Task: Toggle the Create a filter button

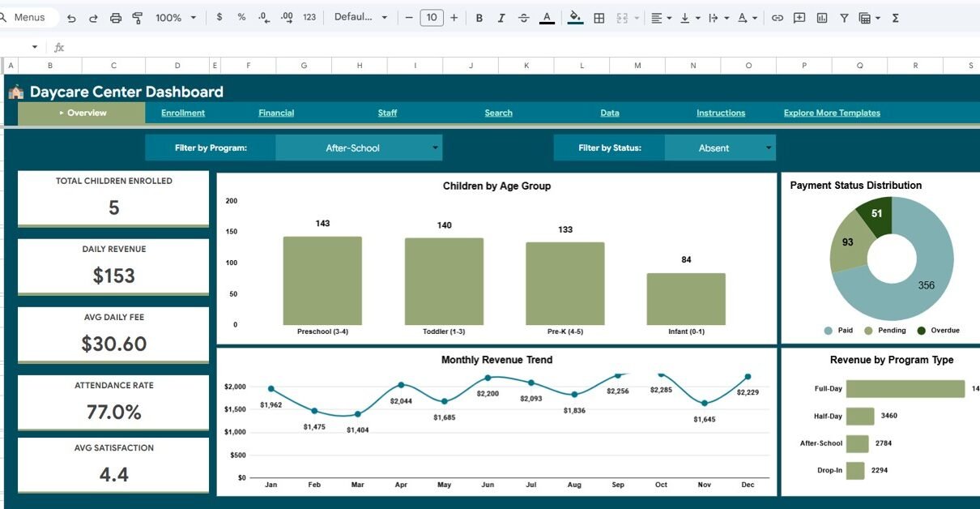Action: click(x=844, y=18)
